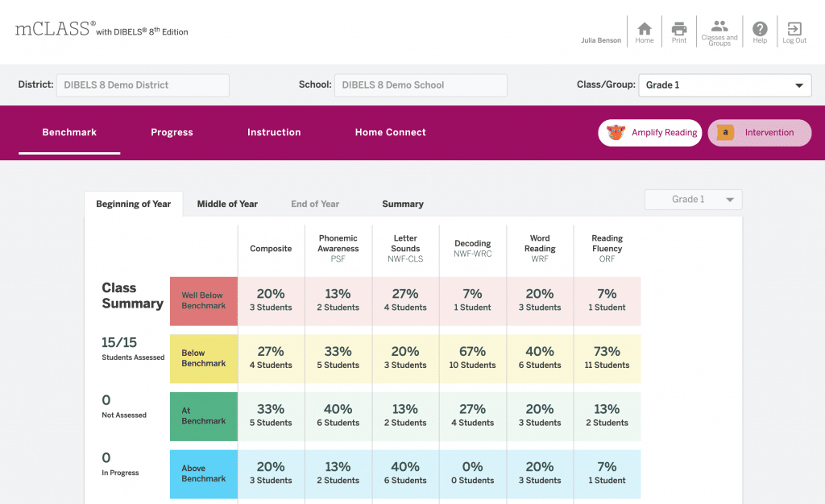Click Word Reading At Benchmark 20% cell

coord(540,417)
